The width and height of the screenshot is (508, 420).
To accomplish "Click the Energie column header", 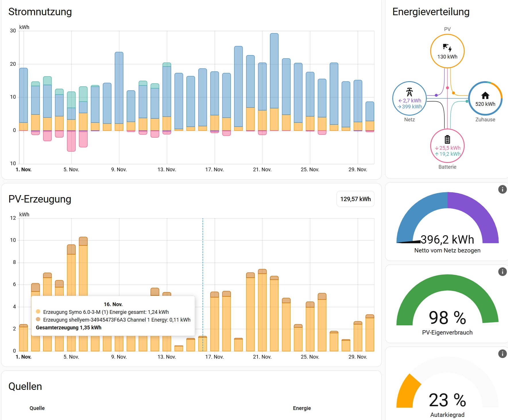I will pos(302,408).
